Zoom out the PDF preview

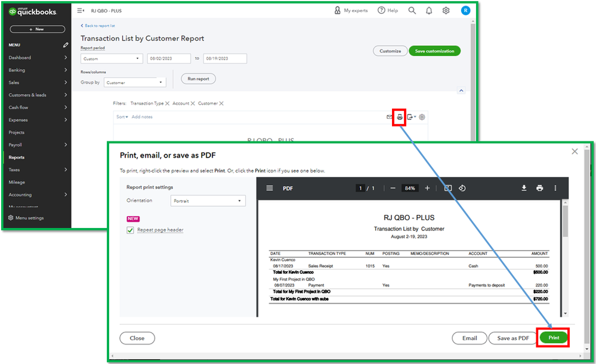coord(393,189)
